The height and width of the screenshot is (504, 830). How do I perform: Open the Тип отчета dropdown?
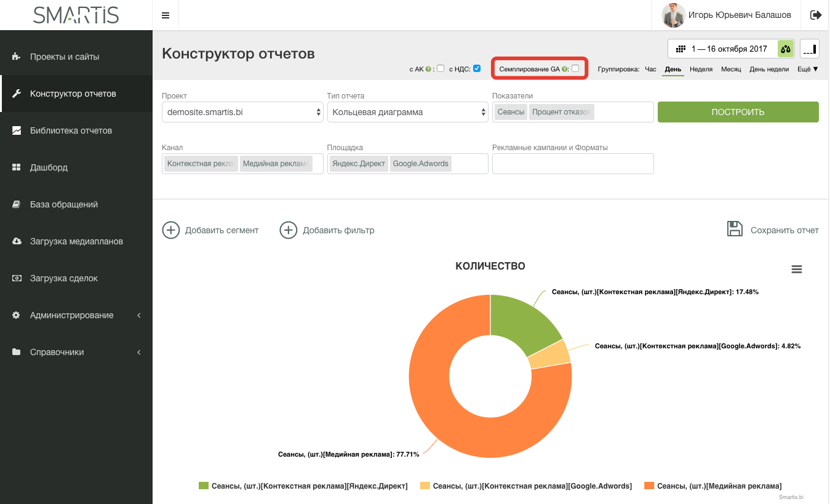click(407, 112)
